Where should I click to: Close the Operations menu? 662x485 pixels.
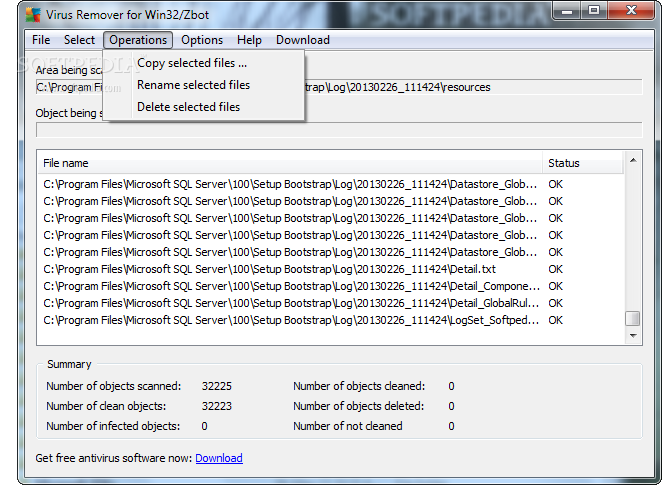point(138,40)
